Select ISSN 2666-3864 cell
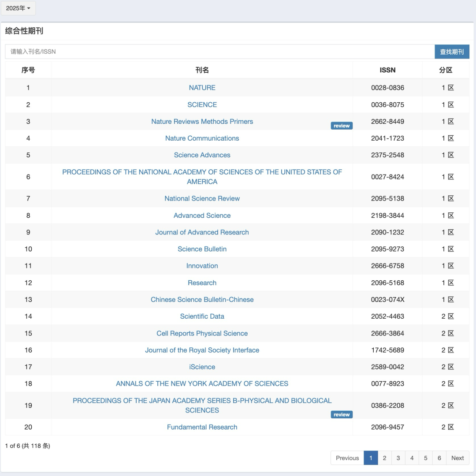 (388, 333)
